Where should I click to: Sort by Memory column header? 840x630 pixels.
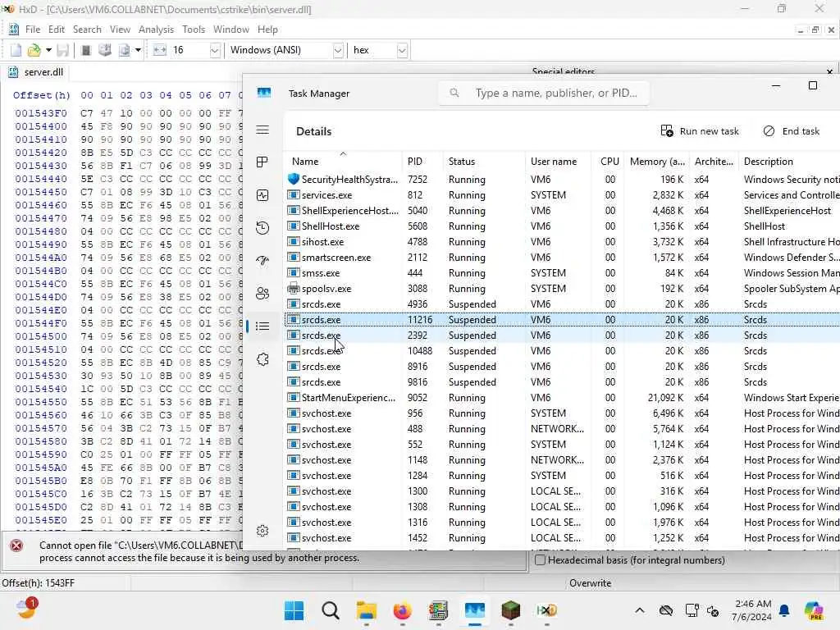(657, 162)
